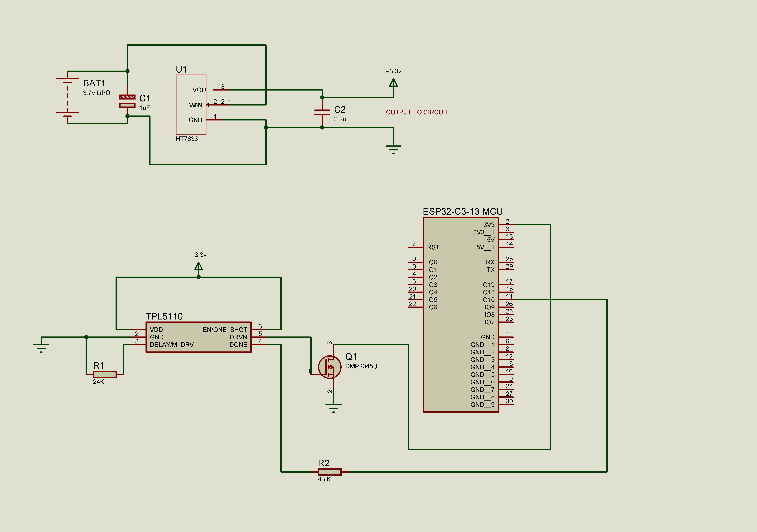
Task: Click the GND pin label on U1
Action: [x=195, y=120]
